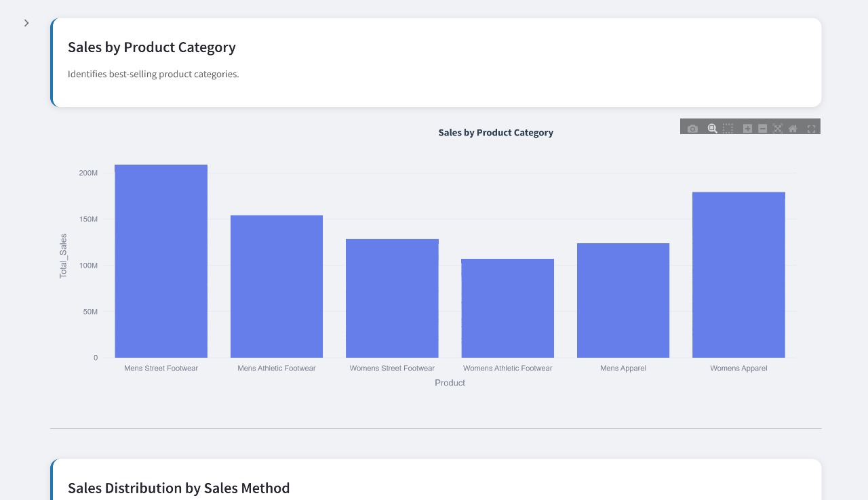Click the Mens Athletic Footwear bar
The height and width of the screenshot is (500, 868).
277,287
